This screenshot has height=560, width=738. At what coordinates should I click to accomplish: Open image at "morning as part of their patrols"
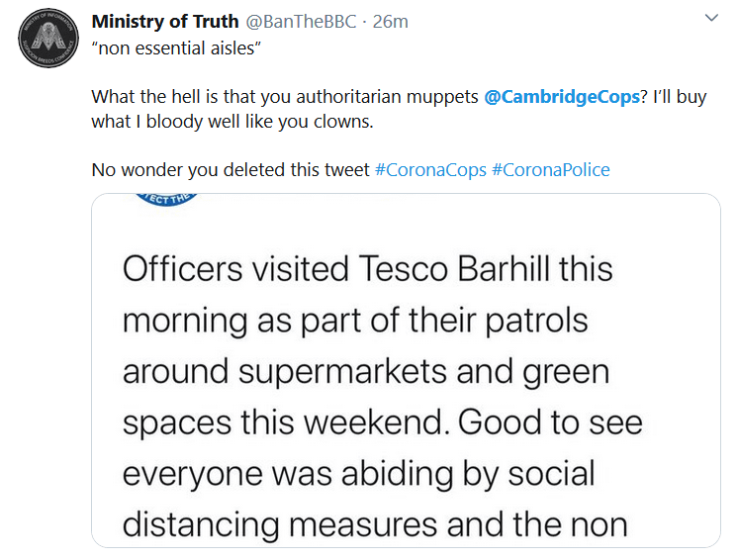355,321
